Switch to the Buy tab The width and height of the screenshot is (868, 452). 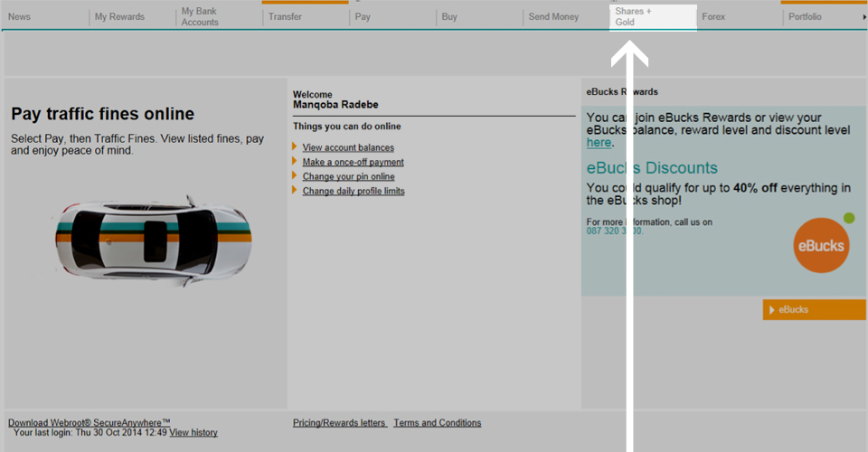(449, 17)
